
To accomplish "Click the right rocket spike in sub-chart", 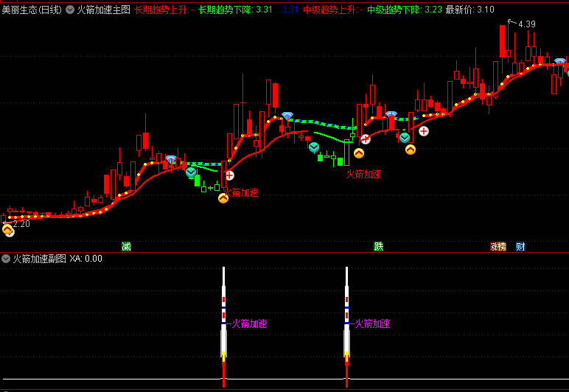I will pyautogui.click(x=346, y=327).
